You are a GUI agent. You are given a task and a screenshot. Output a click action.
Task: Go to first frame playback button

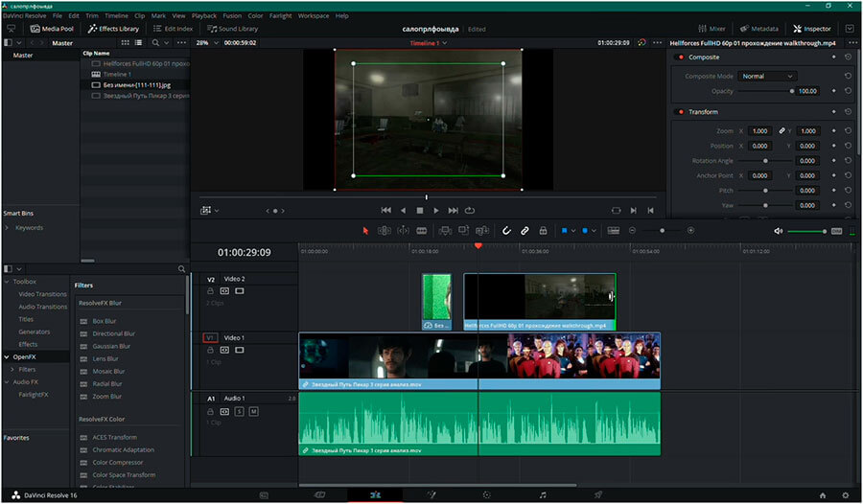[385, 210]
